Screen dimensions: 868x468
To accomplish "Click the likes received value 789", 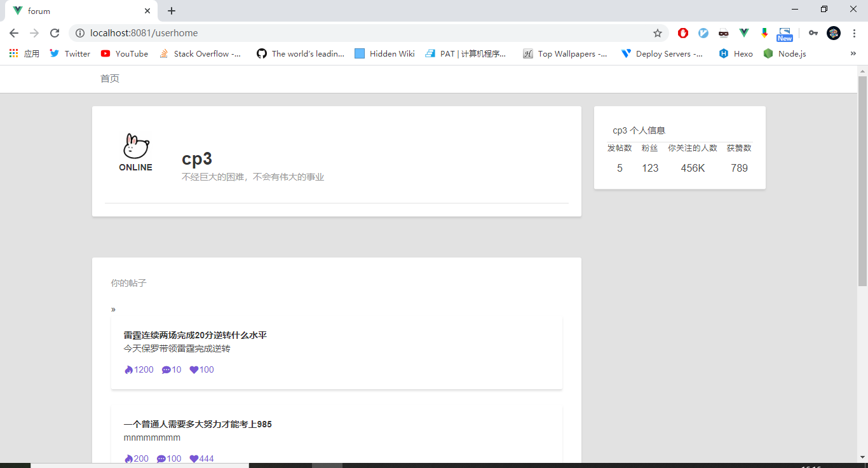I will click(x=739, y=169).
